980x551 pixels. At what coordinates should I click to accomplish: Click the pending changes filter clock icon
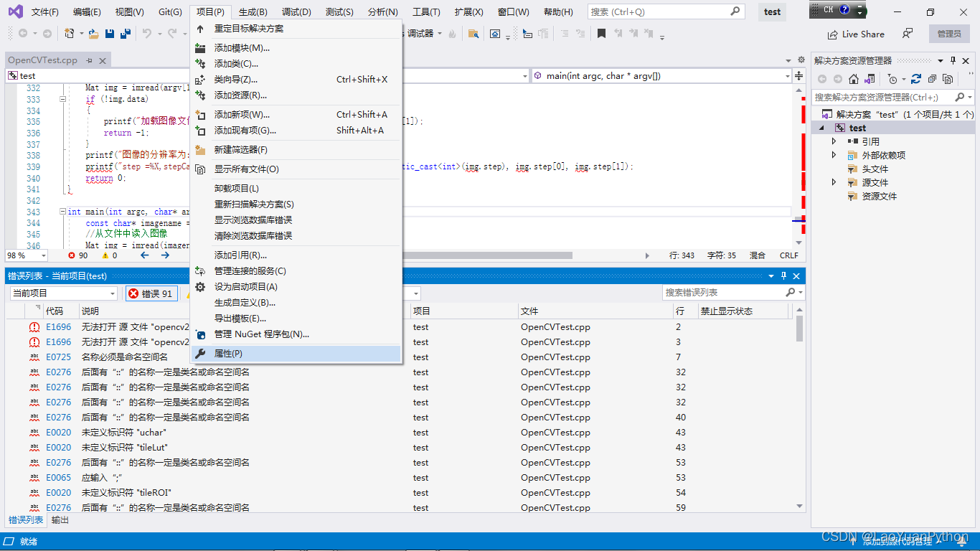coord(892,79)
